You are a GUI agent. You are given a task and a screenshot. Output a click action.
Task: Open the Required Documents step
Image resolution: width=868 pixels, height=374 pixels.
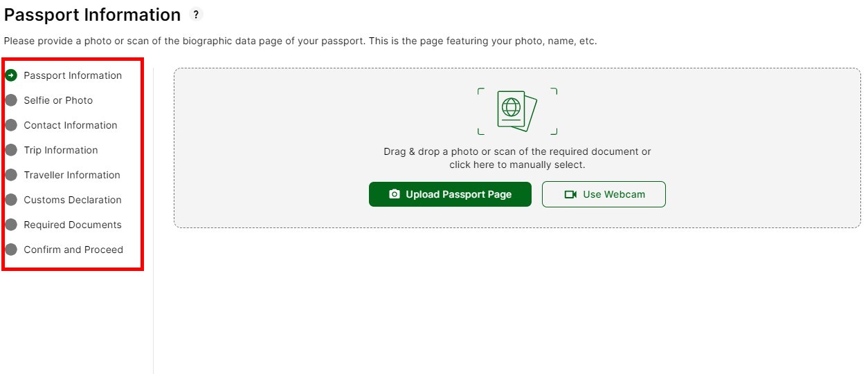pyautogui.click(x=73, y=225)
